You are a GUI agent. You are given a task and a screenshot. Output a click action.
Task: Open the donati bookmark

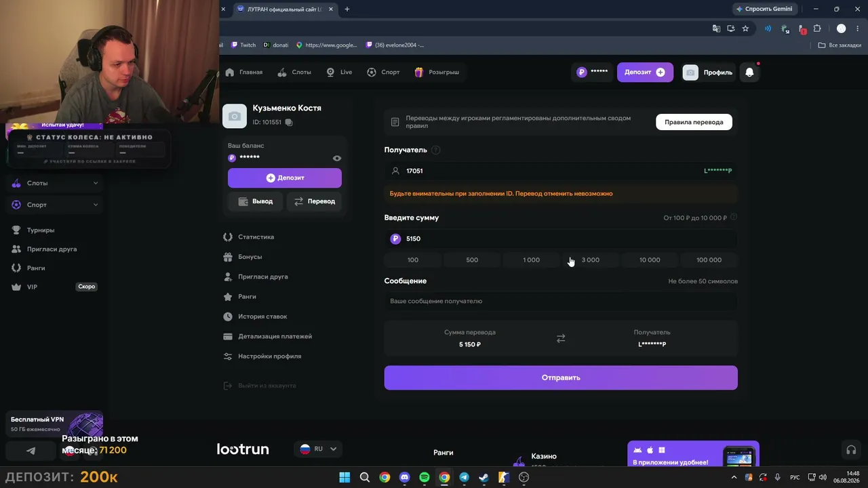tap(276, 45)
